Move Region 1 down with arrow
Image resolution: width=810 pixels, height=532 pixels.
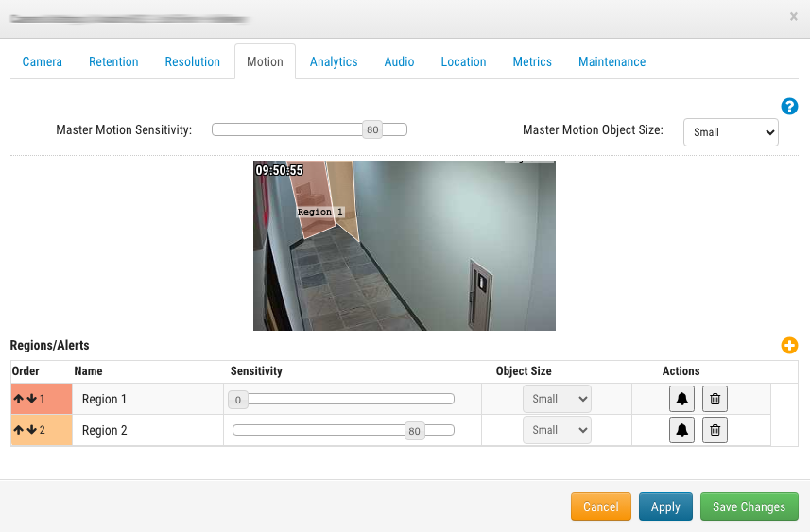pyautogui.click(x=31, y=400)
